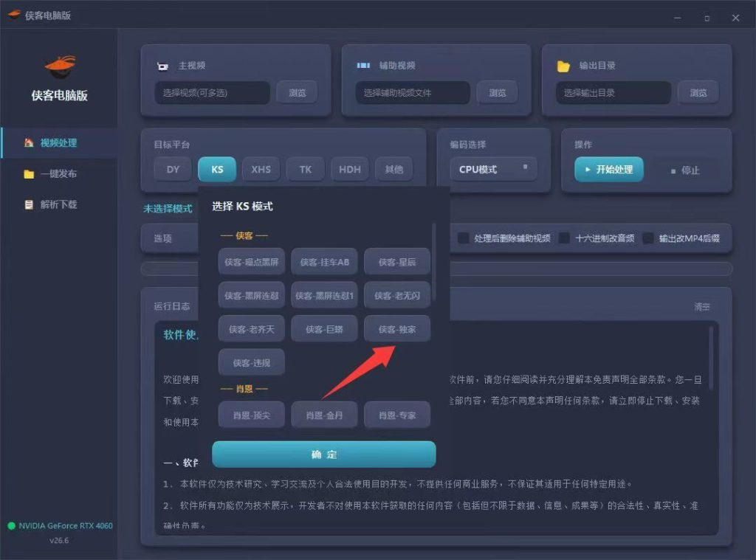Click the green GPU status indicator dot
The width and height of the screenshot is (756, 560).
point(12,526)
